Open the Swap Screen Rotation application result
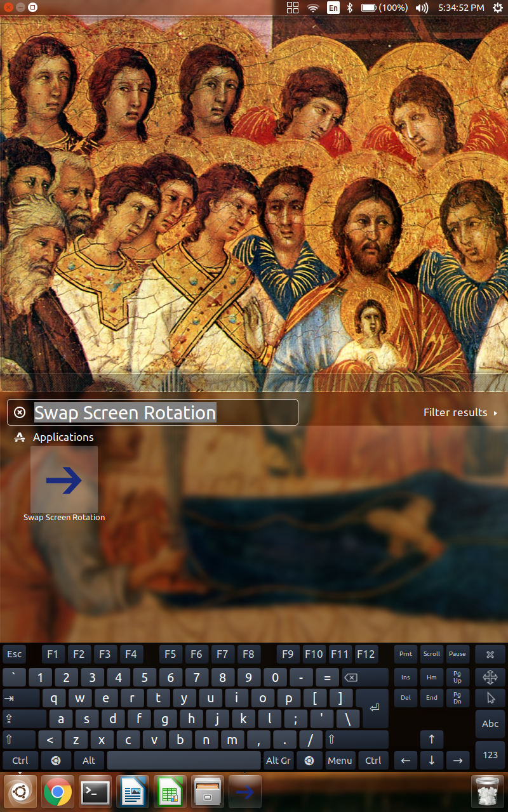This screenshot has width=508, height=812. click(64, 483)
